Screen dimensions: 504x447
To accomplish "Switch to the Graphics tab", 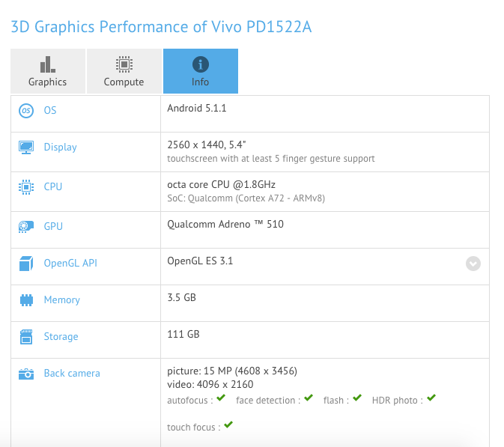I will (48, 72).
